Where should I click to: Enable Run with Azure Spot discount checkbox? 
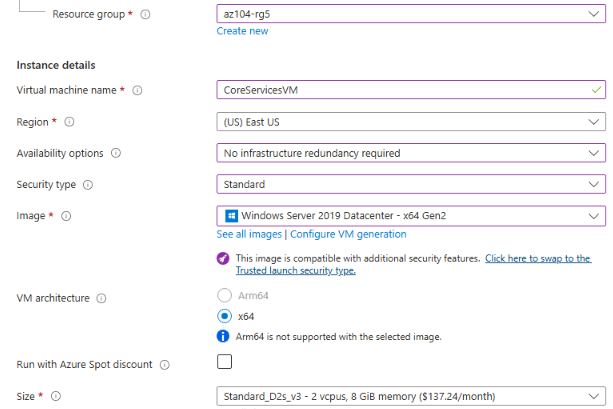point(225,362)
